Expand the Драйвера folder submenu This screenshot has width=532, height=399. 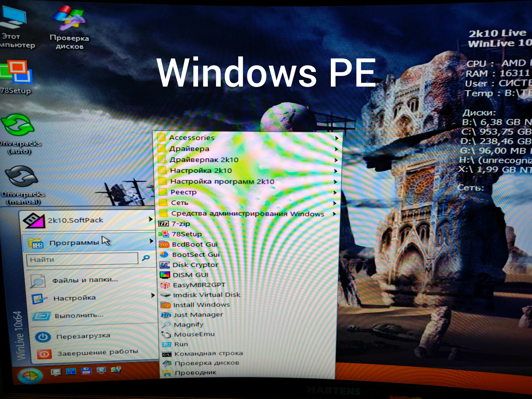189,149
